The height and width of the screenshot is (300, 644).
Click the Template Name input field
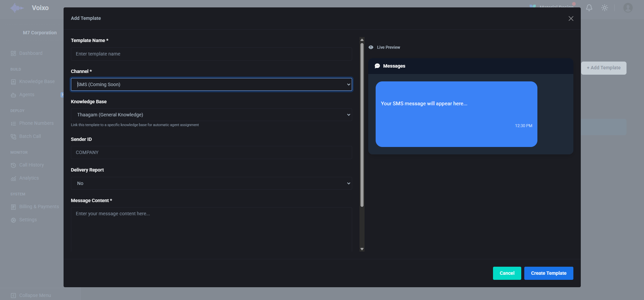[212, 54]
